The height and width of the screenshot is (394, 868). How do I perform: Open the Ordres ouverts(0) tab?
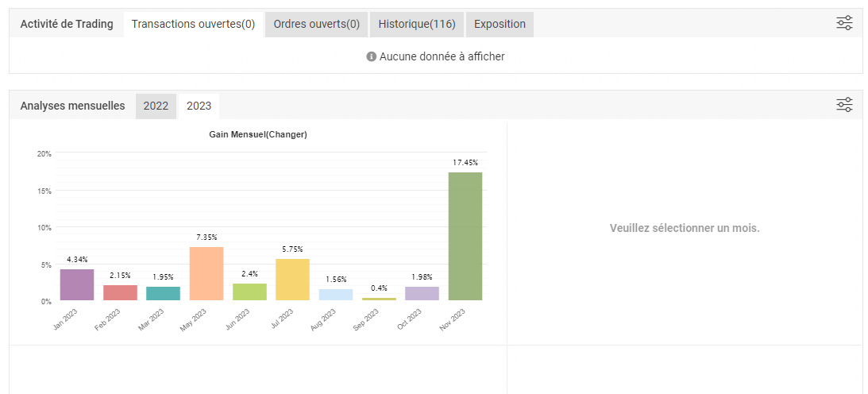coord(316,24)
